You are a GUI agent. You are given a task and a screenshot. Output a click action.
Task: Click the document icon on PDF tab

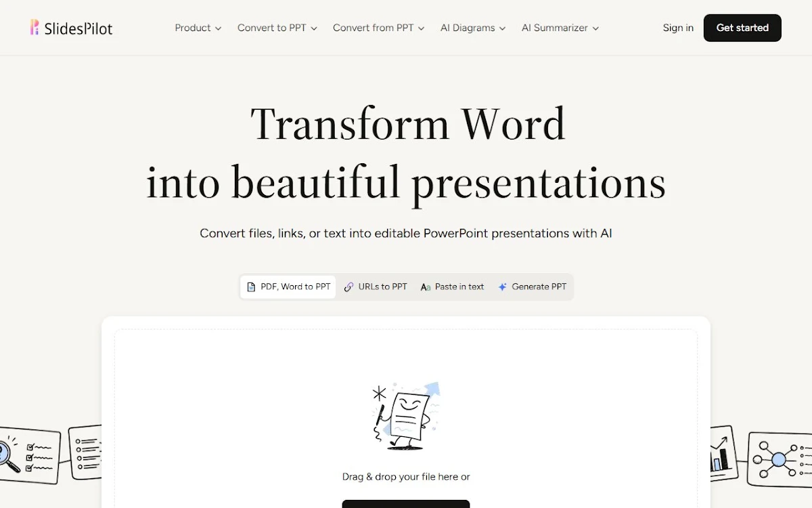tap(251, 287)
